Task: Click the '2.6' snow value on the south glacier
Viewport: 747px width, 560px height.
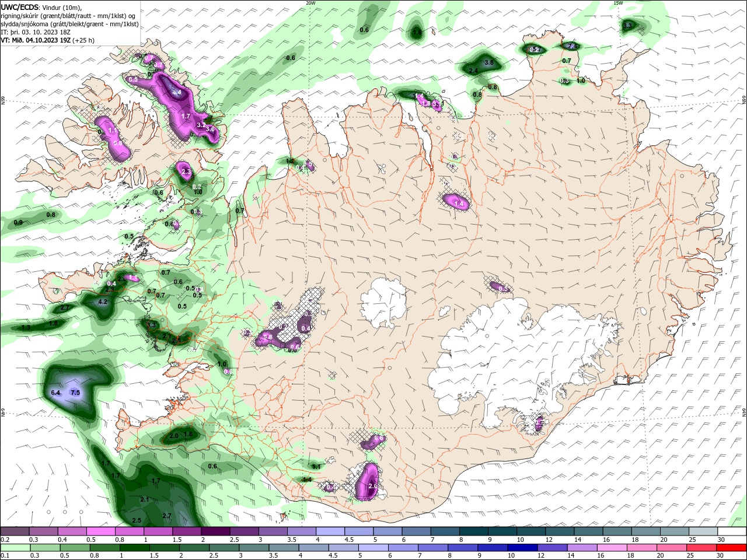Action: pyautogui.click(x=373, y=485)
